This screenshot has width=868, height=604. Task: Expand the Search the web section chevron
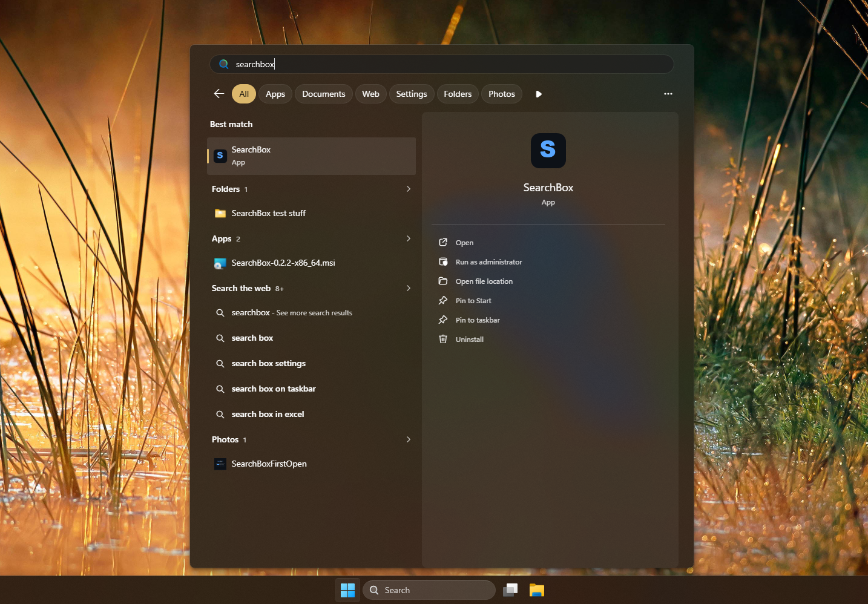(x=409, y=288)
